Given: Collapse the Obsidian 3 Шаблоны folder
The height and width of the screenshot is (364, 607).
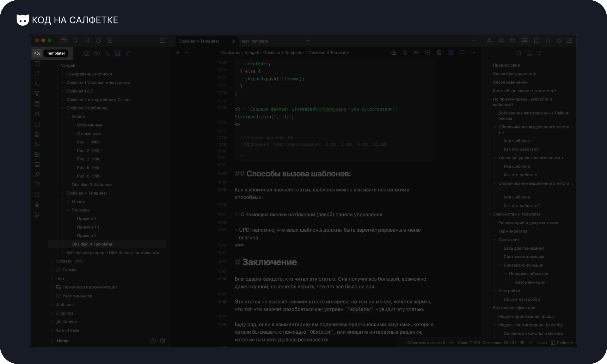Looking at the screenshot, I should coord(63,108).
